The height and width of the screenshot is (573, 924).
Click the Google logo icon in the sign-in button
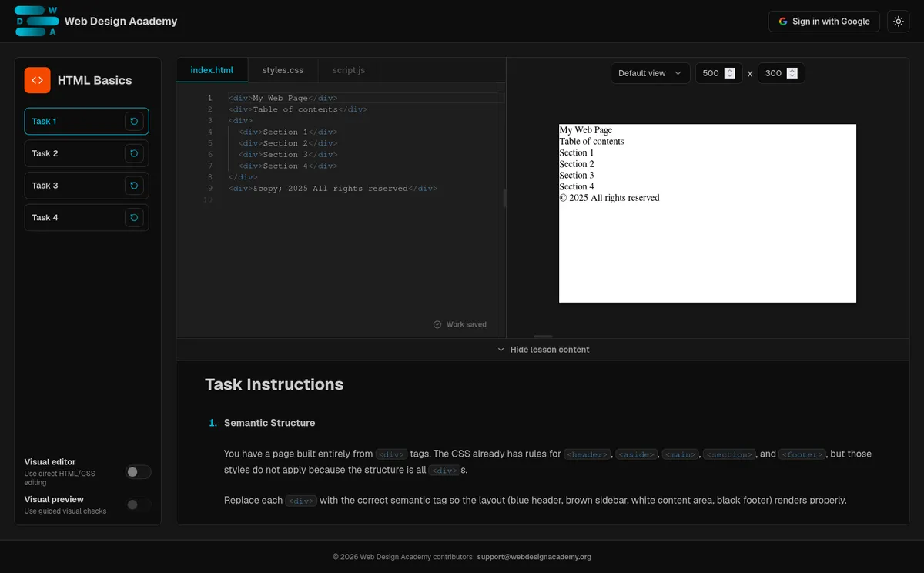pos(783,22)
